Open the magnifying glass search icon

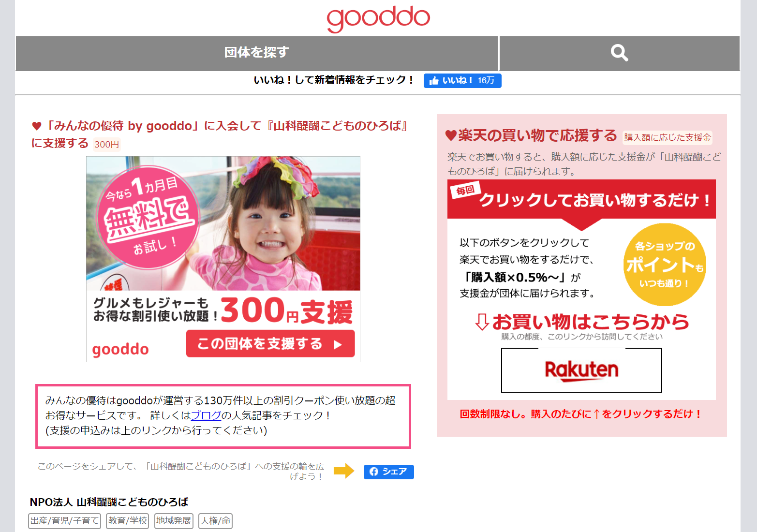coord(619,53)
